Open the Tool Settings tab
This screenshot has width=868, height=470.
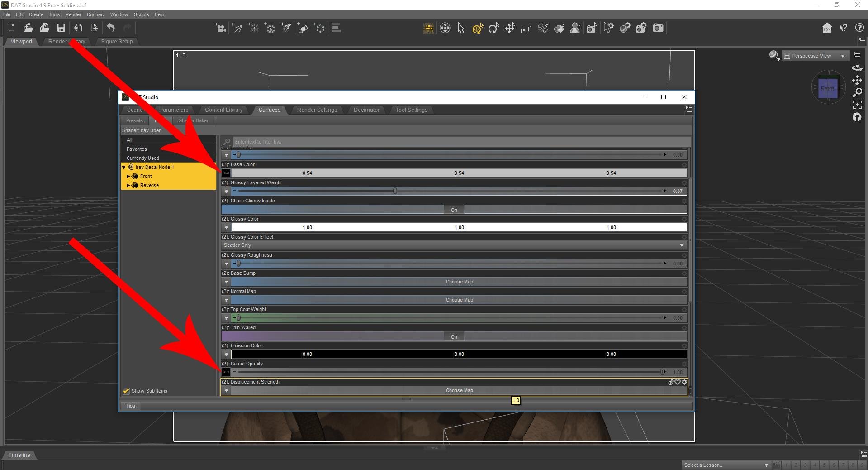coord(411,110)
